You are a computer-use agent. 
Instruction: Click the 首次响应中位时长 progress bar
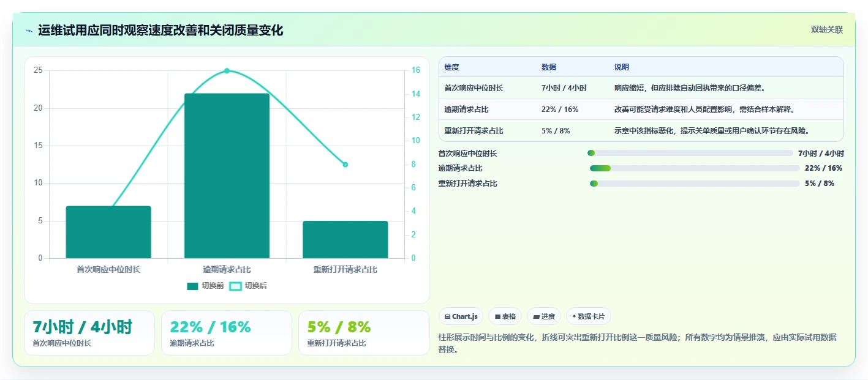tap(690, 153)
